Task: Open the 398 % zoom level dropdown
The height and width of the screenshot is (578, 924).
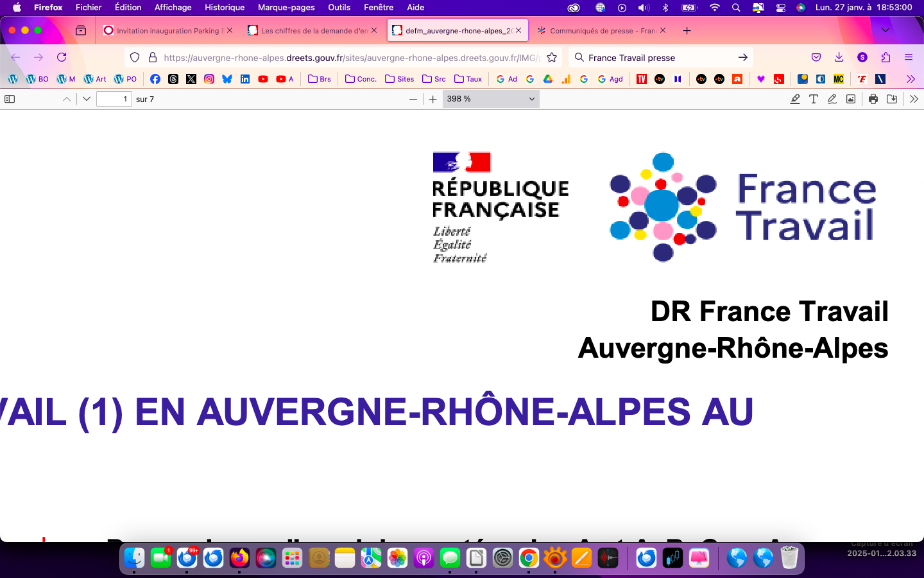Action: click(491, 99)
